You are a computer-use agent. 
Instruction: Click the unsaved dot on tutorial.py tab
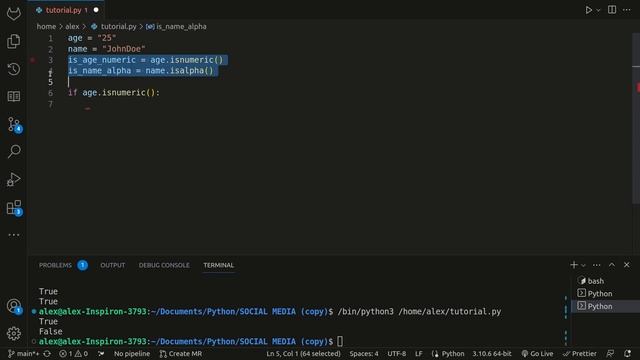coord(96,10)
